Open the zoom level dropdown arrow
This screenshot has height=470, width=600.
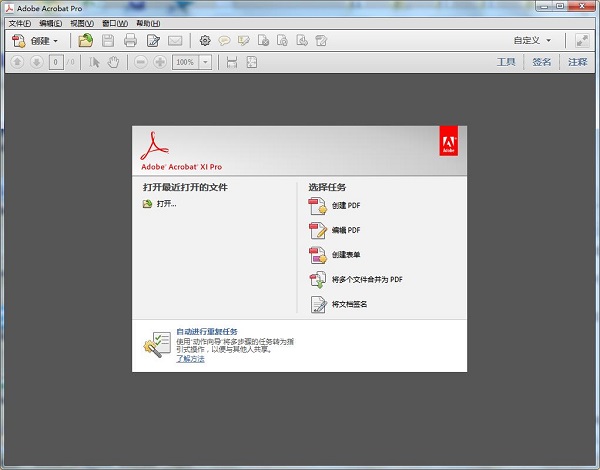pyautogui.click(x=205, y=62)
